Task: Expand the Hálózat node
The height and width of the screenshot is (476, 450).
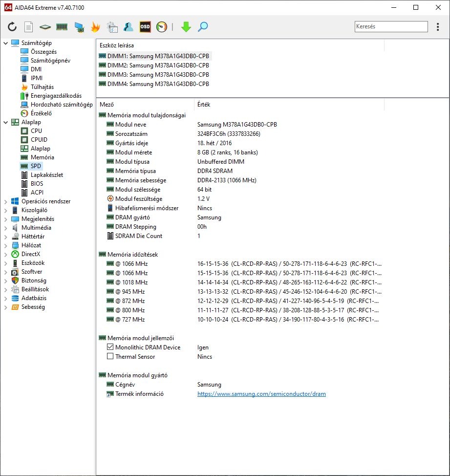Action: (5, 246)
